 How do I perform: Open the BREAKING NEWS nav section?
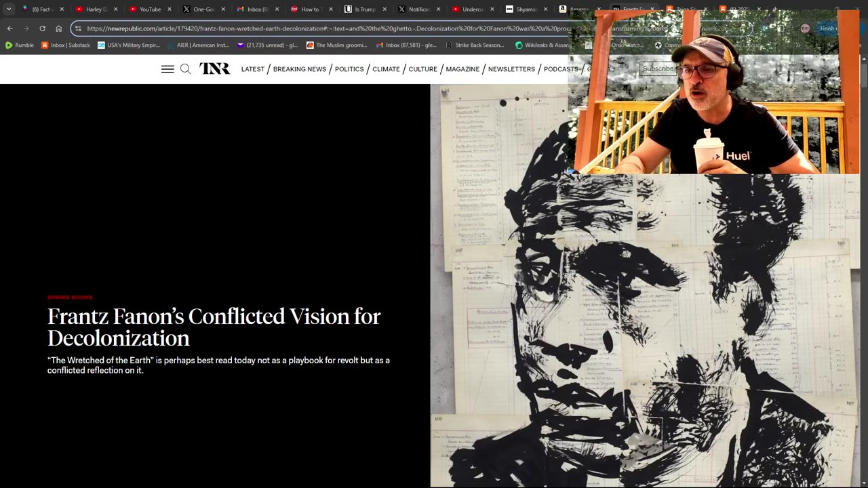point(300,69)
